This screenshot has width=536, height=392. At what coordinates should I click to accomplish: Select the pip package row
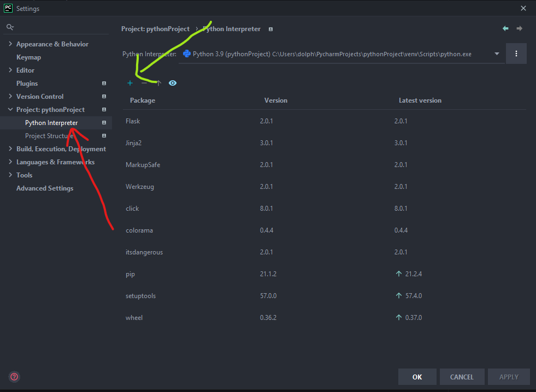tap(324, 274)
